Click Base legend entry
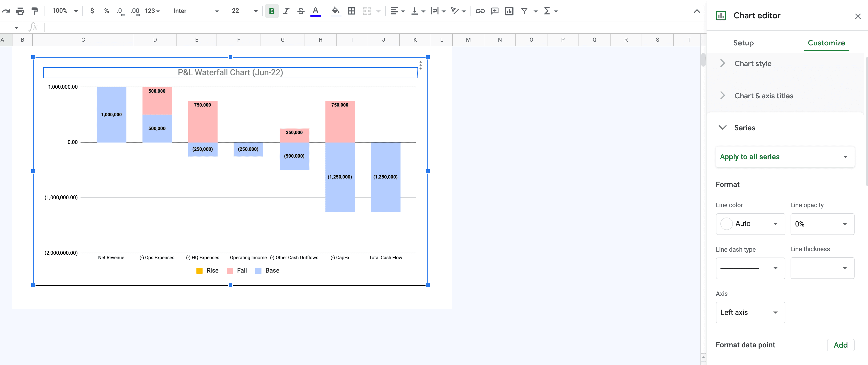 pyautogui.click(x=268, y=271)
